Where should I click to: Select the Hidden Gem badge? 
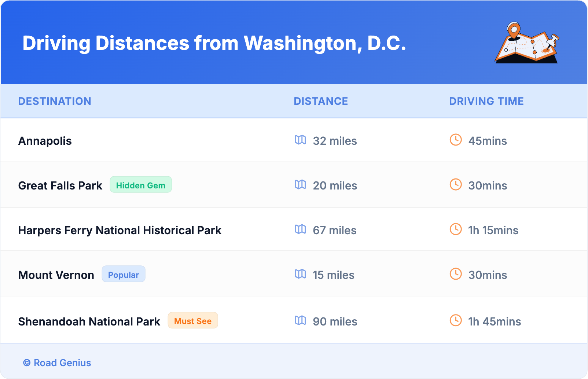(141, 185)
